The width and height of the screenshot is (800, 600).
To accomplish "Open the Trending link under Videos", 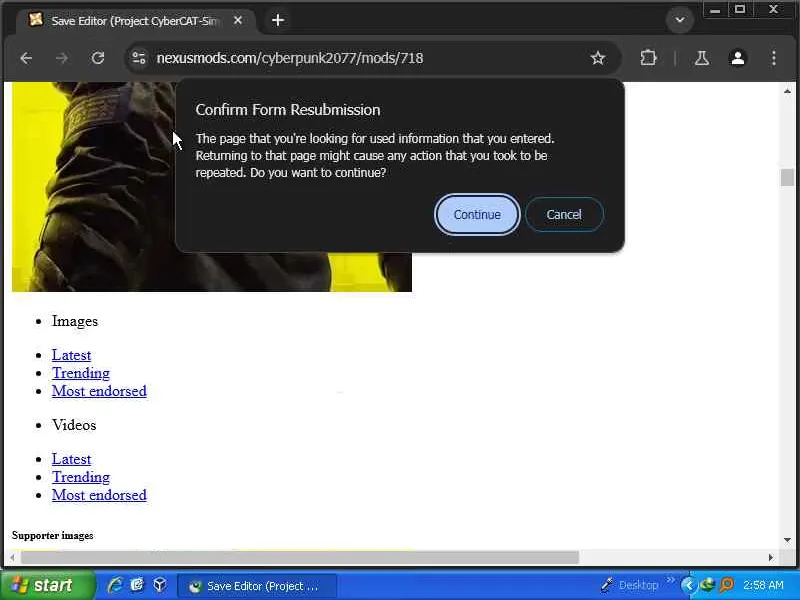I will point(81,477).
